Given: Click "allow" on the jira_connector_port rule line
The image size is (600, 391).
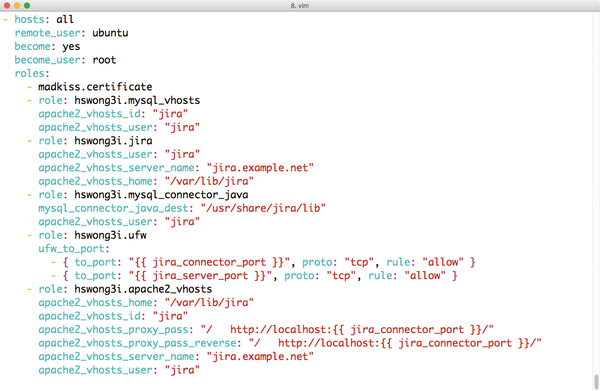Looking at the screenshot, I should pyautogui.click(x=443, y=262).
